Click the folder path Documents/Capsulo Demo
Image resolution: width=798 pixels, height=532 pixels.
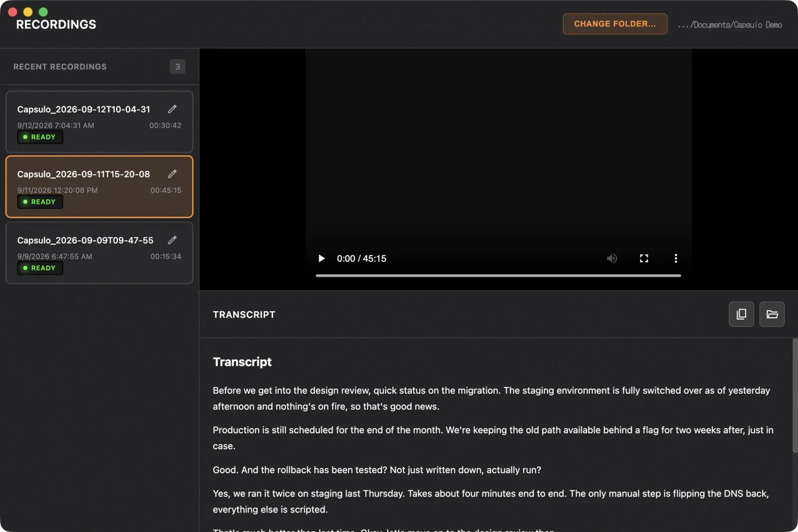coord(730,25)
